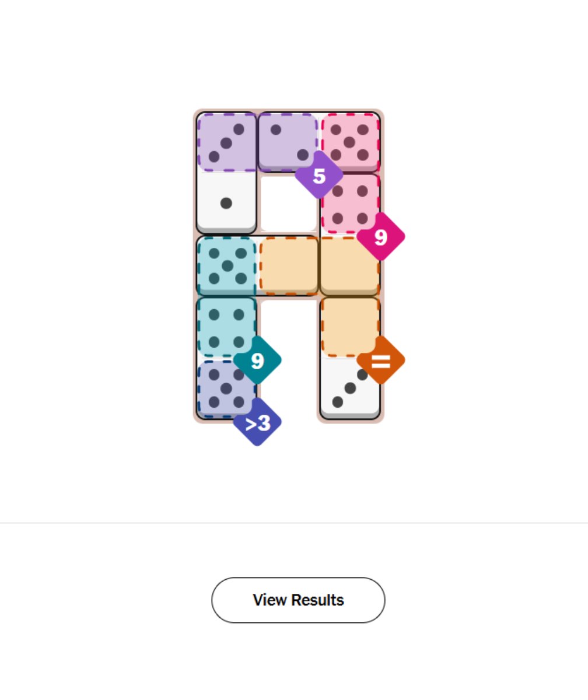588x700 pixels.
Task: Click the pink four-pip die
Action: [x=350, y=204]
